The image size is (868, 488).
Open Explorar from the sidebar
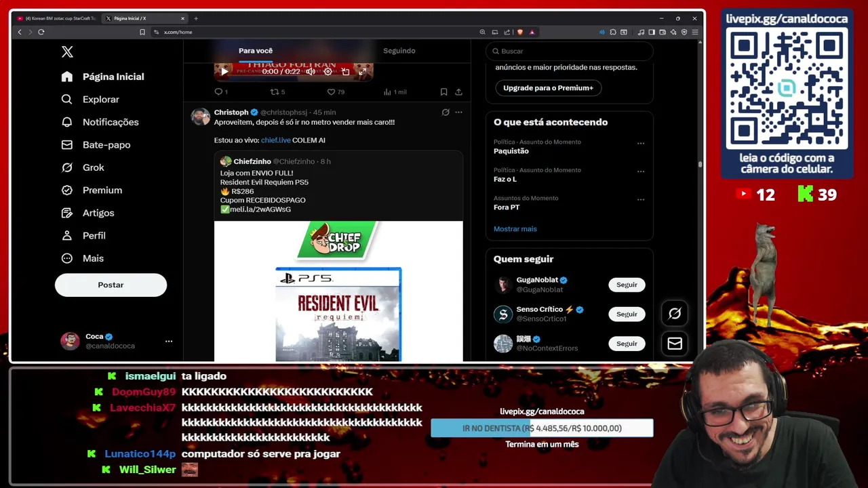coord(90,99)
